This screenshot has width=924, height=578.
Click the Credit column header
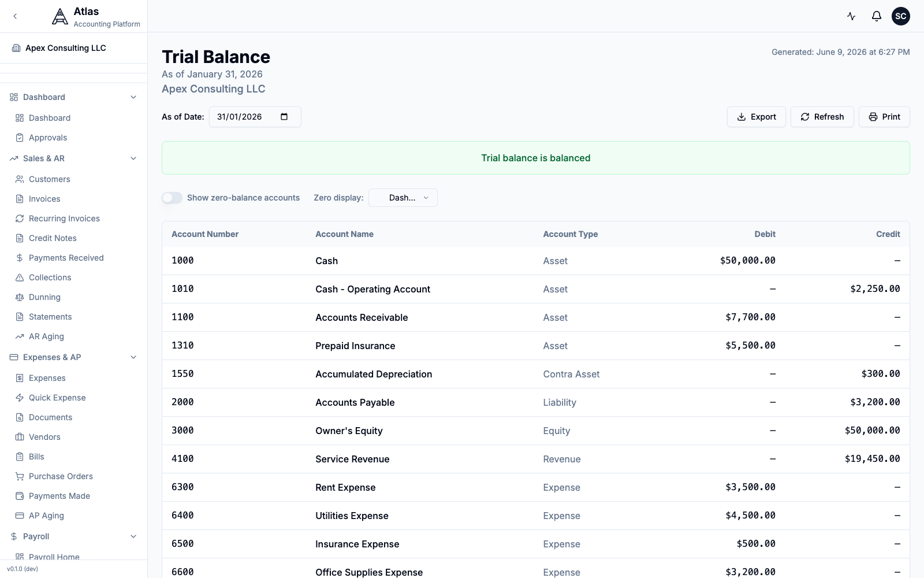point(888,234)
